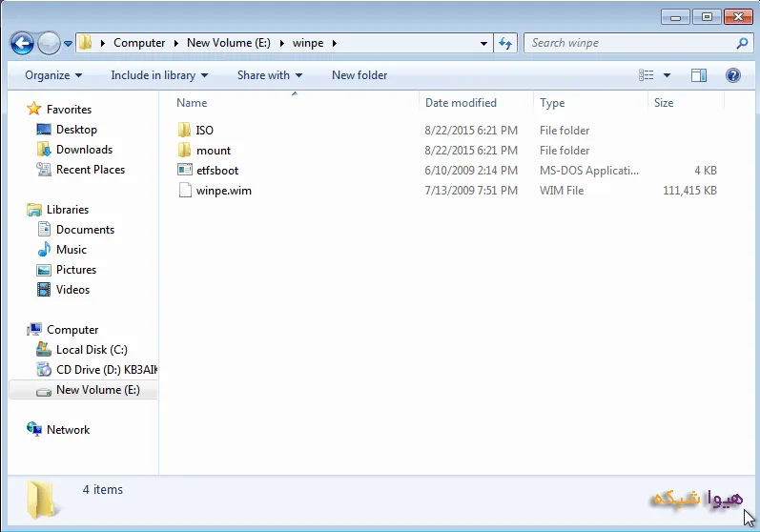Open the Share with menu
The image size is (760, 532).
tap(270, 75)
